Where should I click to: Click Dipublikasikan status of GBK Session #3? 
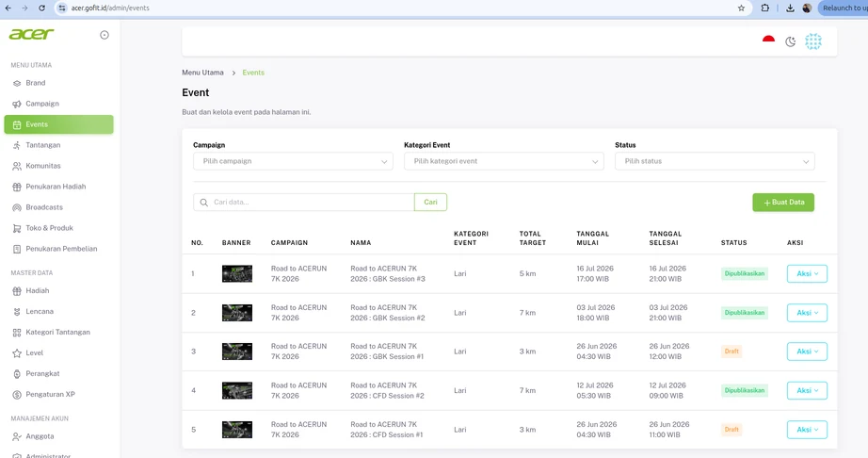click(745, 273)
